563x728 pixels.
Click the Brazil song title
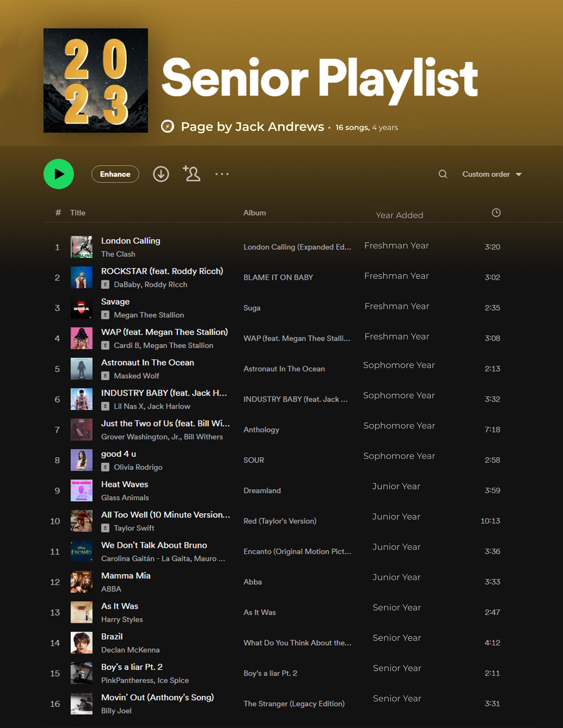[x=112, y=636]
